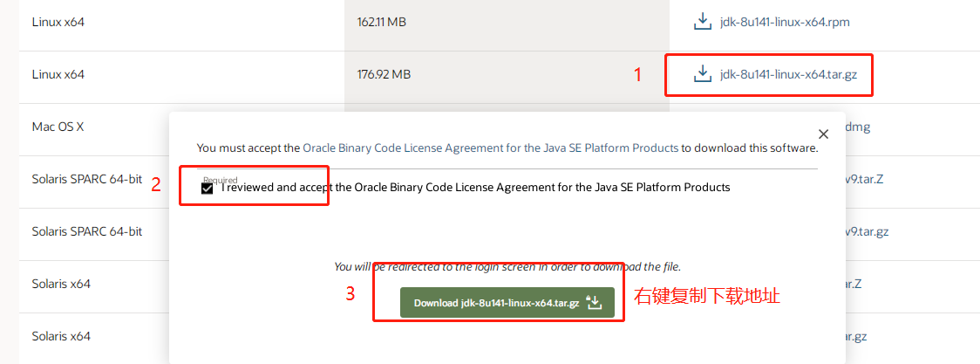Viewport: 980px width, 364px height.
Task: Select the Linux x64 label in 162.11 MB row
Action: coord(58,22)
